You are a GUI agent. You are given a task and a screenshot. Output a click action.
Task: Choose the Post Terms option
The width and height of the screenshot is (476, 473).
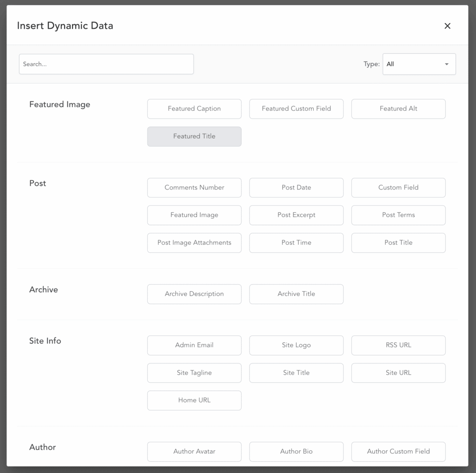[x=398, y=215]
